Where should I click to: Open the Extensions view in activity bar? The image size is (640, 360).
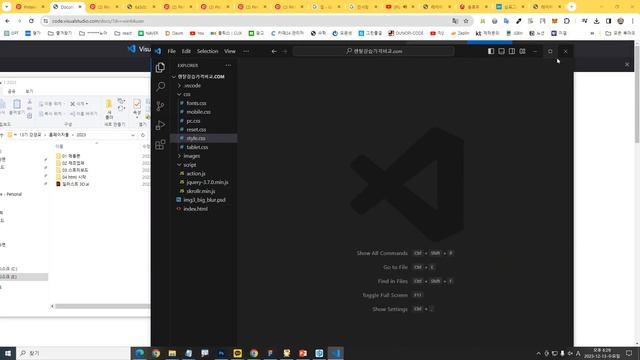point(160,144)
